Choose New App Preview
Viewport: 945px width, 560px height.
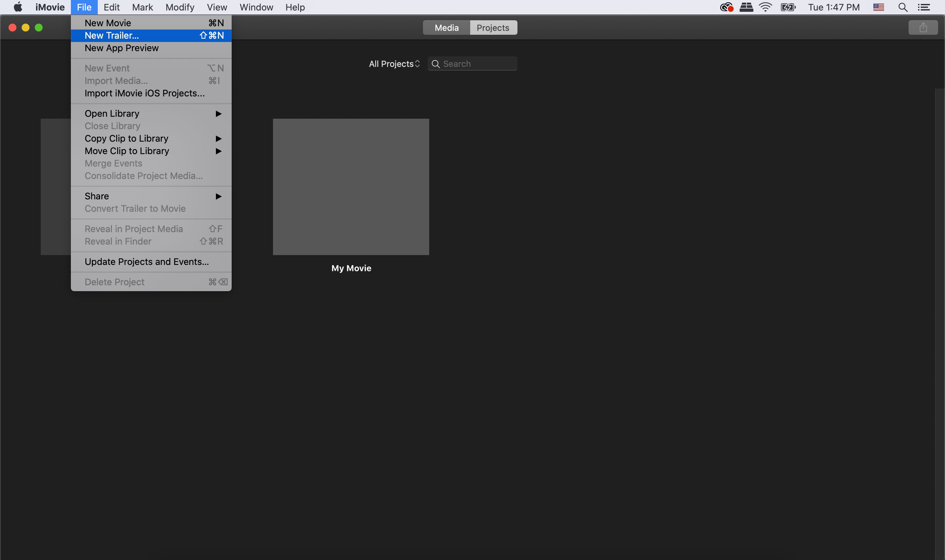pos(151,48)
